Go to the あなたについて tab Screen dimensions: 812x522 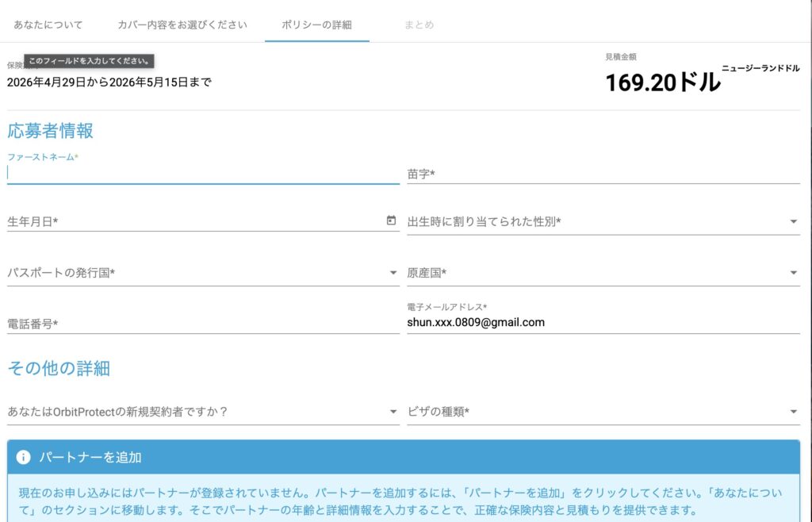(x=48, y=25)
